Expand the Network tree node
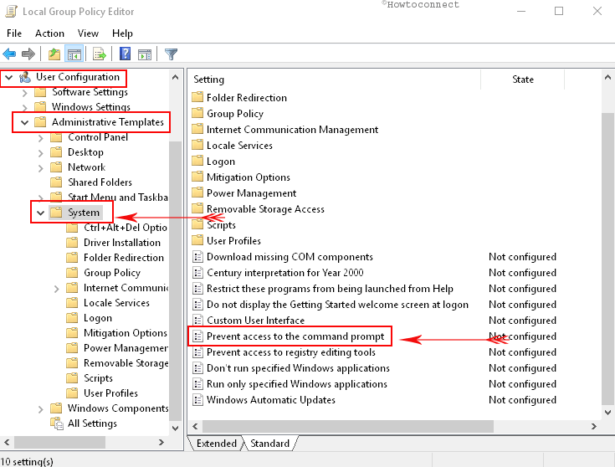 pyautogui.click(x=40, y=168)
